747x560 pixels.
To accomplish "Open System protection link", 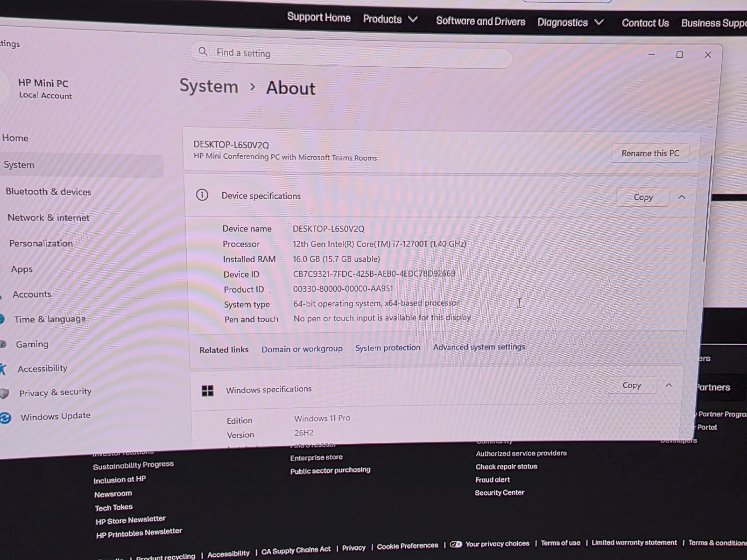I will click(x=388, y=348).
